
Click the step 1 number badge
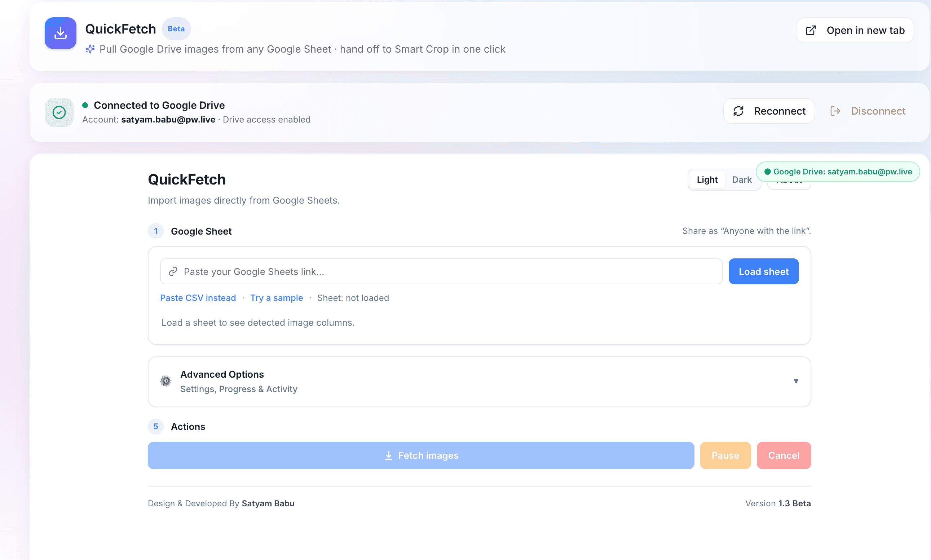tap(155, 231)
